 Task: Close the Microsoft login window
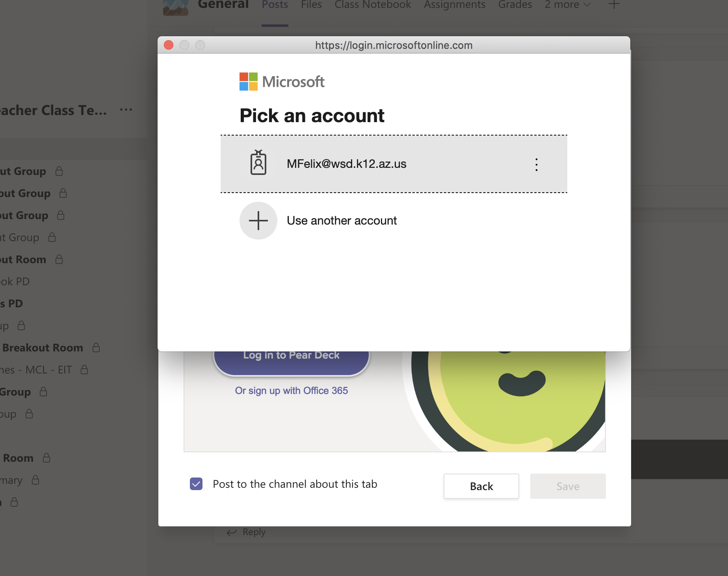tap(169, 45)
